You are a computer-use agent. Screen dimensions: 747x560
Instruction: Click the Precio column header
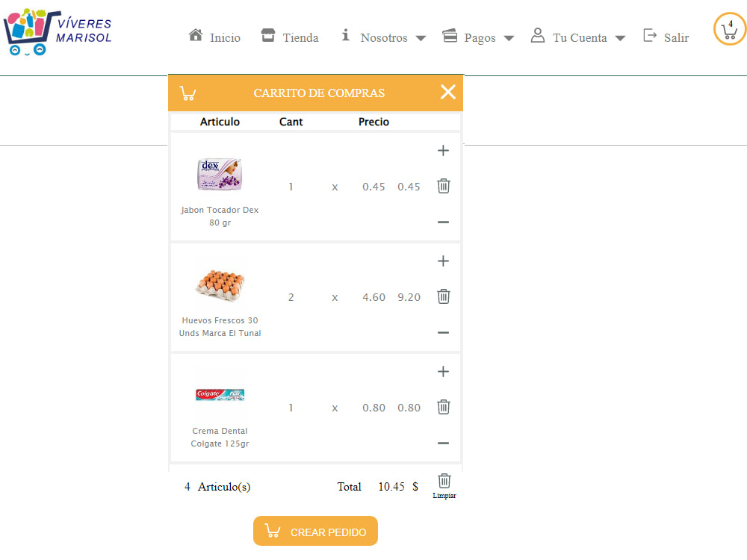click(373, 122)
